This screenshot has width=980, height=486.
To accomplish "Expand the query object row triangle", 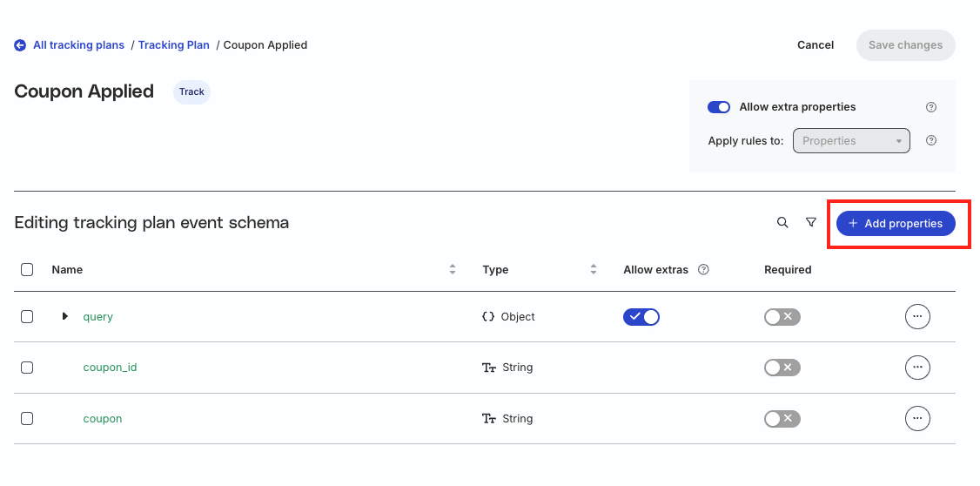I will pos(65,316).
